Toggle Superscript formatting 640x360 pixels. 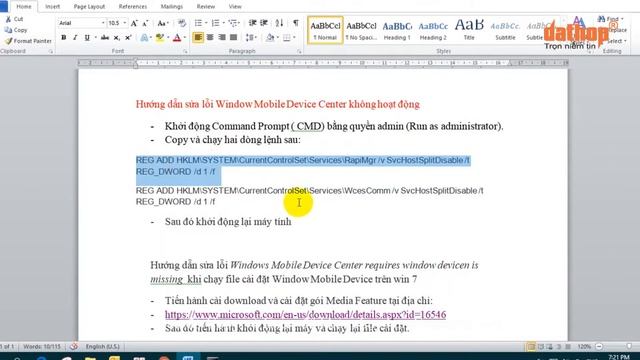(128, 38)
